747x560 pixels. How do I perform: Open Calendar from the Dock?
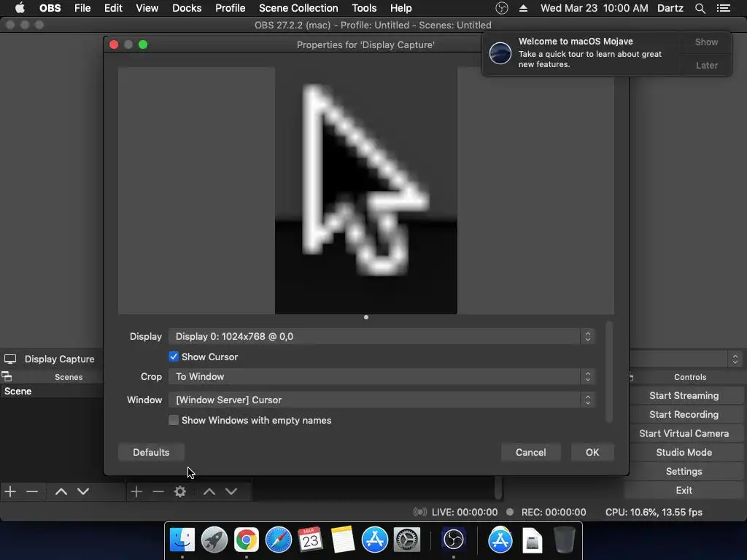311,540
